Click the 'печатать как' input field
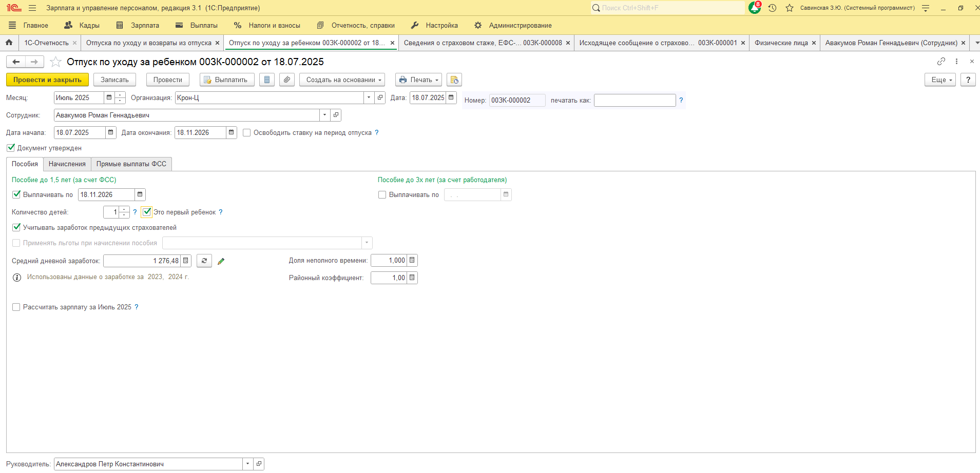The height and width of the screenshot is (473, 980). [x=635, y=101]
